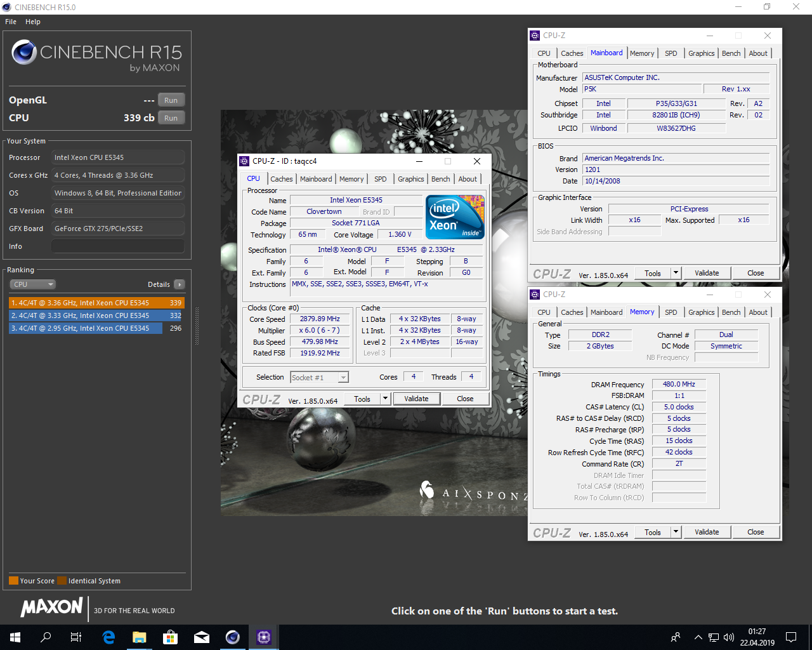Screen dimensions: 812x650
Task: Click the Intel Xeon inside logo
Action: [x=455, y=216]
